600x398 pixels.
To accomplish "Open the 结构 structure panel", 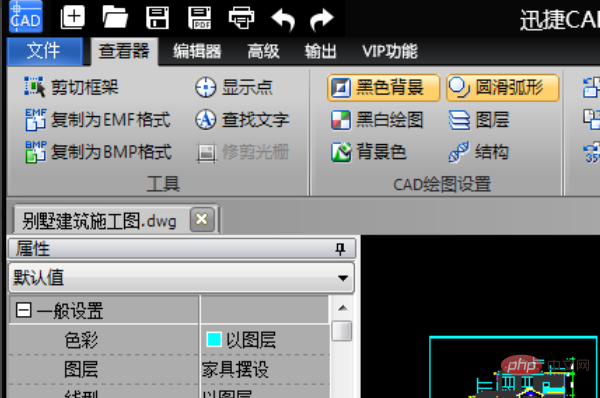I will pyautogui.click(x=479, y=152).
